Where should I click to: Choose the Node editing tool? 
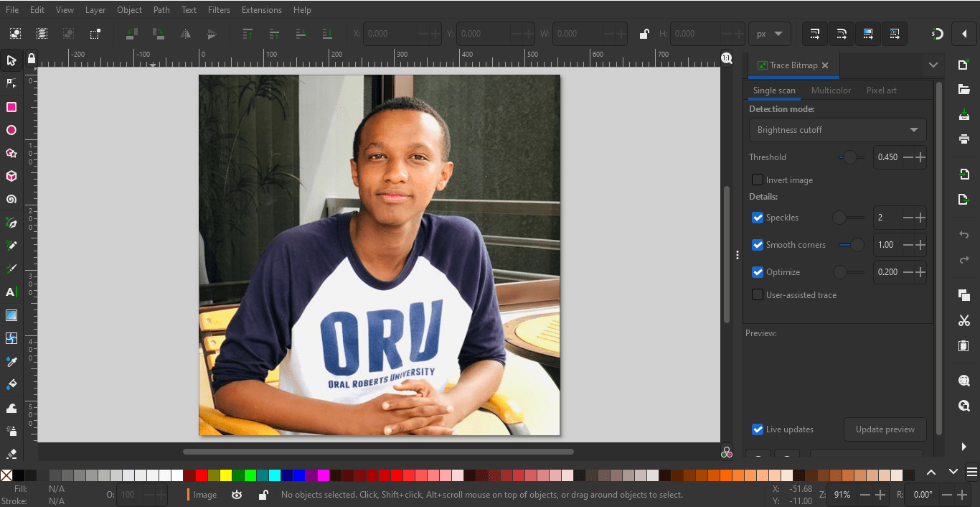[x=11, y=84]
